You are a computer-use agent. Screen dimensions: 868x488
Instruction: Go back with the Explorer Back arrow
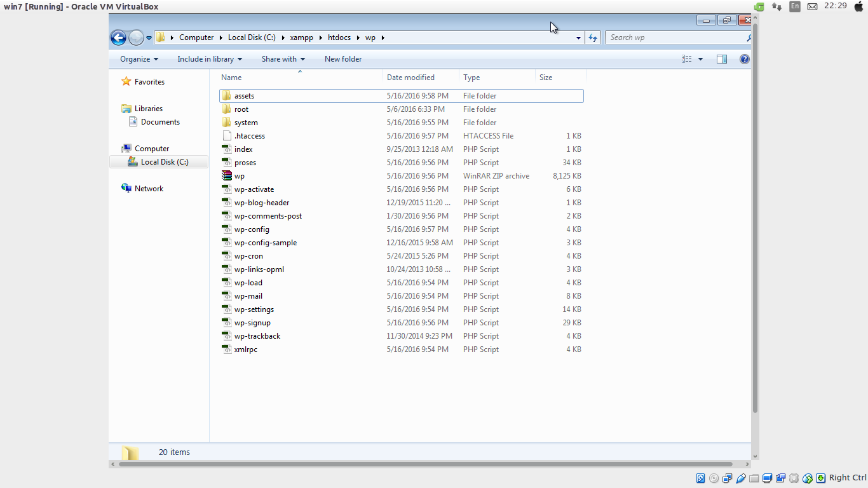point(118,37)
